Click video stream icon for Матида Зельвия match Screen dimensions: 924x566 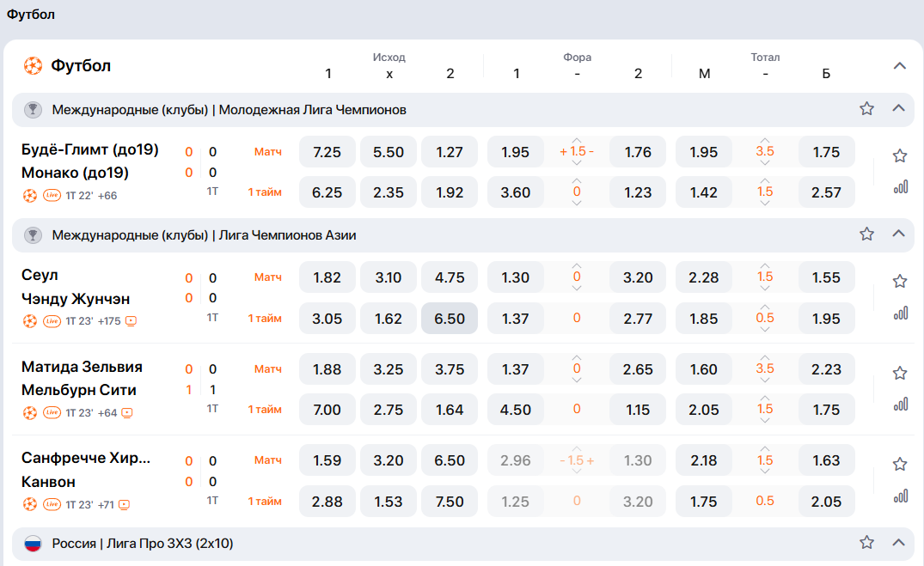click(x=127, y=413)
